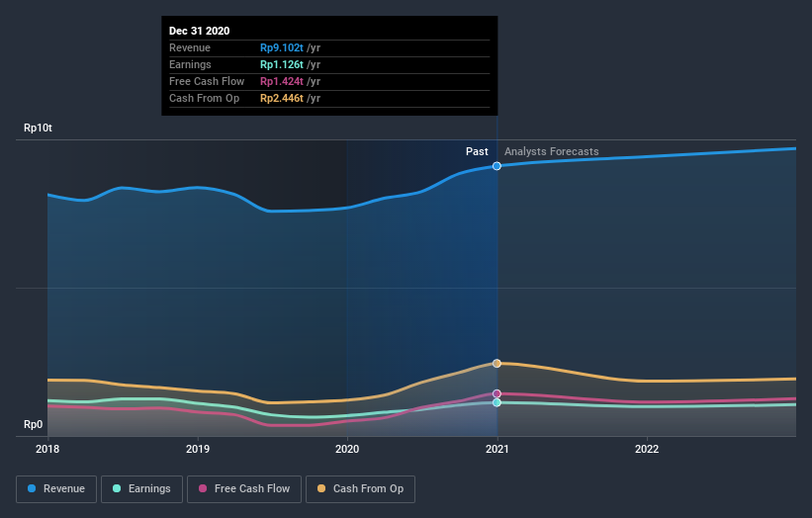This screenshot has width=812, height=518.
Task: Click the 2021 axis label
Action: coord(497,449)
